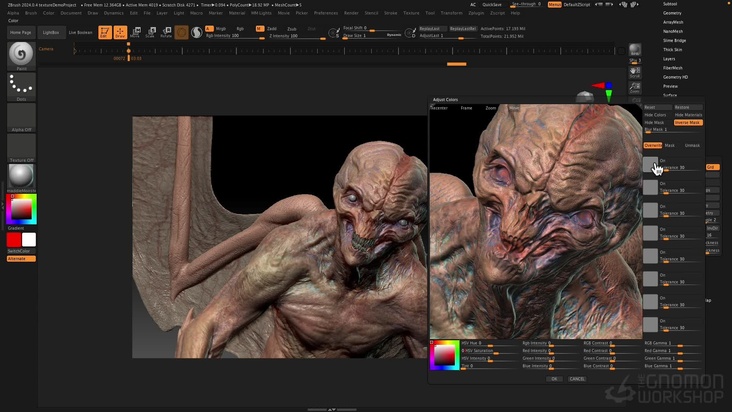Screen dimensions: 732x412
Task: Click OK in Adjust Colors dialog
Action: pyautogui.click(x=554, y=379)
